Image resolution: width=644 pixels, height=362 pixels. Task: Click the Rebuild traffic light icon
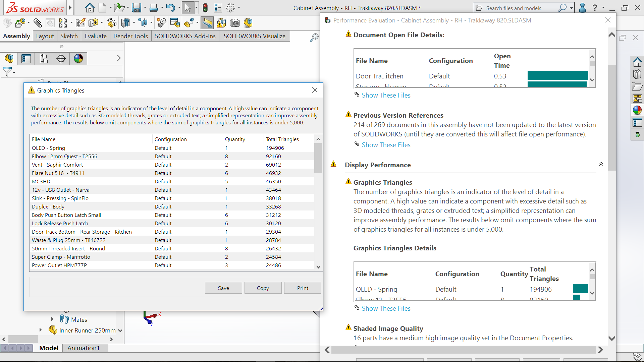pyautogui.click(x=205, y=8)
